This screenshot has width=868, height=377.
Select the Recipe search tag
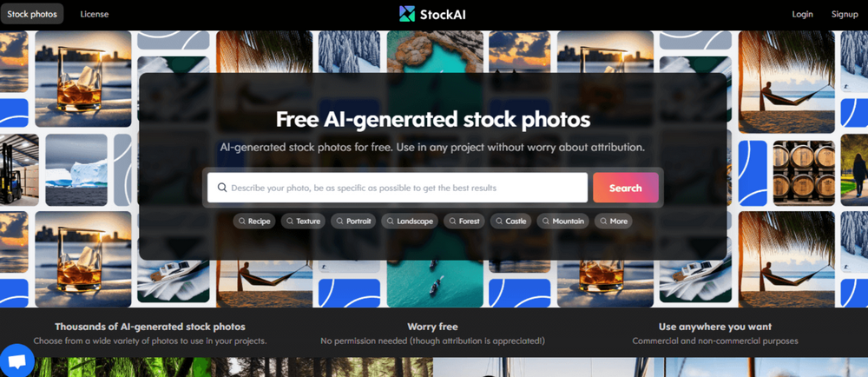pos(254,222)
